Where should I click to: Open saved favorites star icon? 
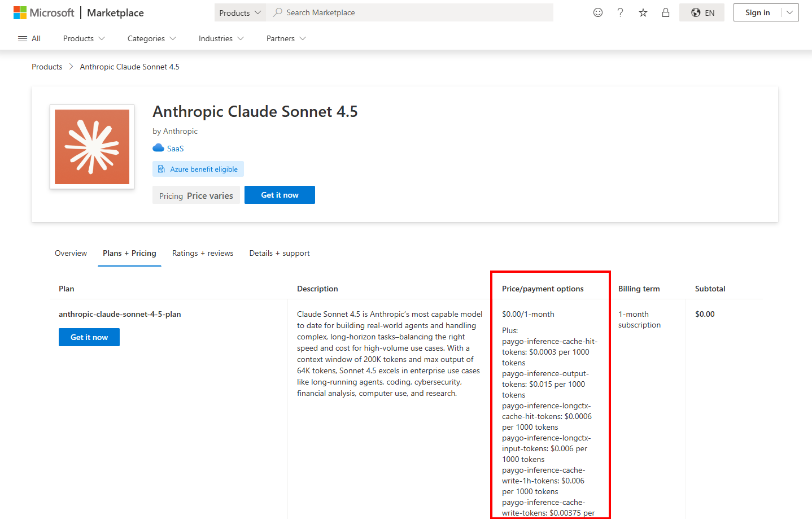(x=643, y=12)
